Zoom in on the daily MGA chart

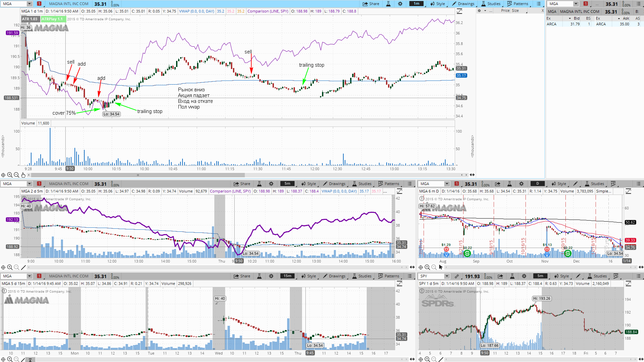coord(427,267)
